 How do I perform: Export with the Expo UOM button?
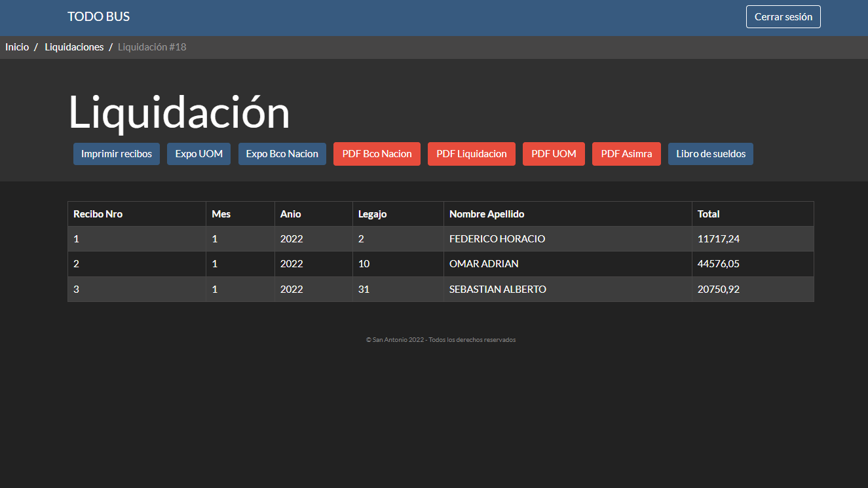(198, 154)
